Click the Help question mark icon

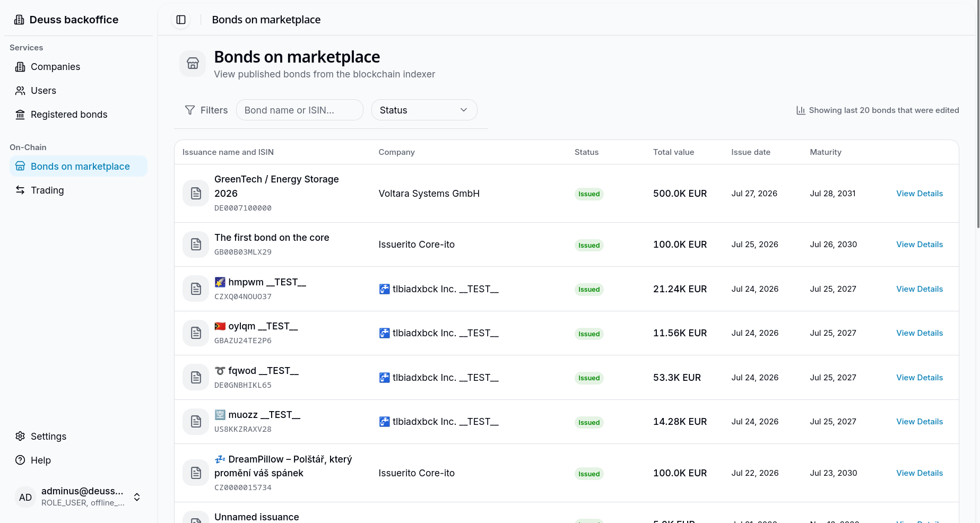point(20,460)
